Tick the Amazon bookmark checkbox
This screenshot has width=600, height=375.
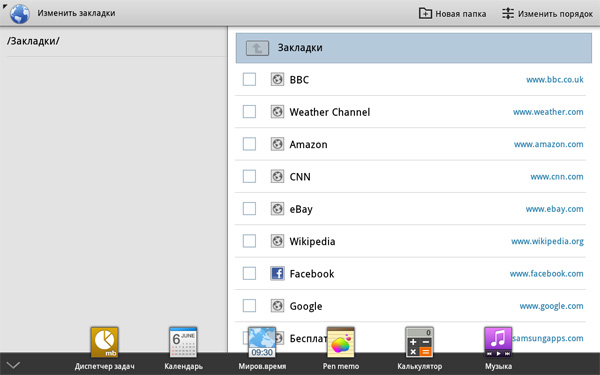point(249,144)
